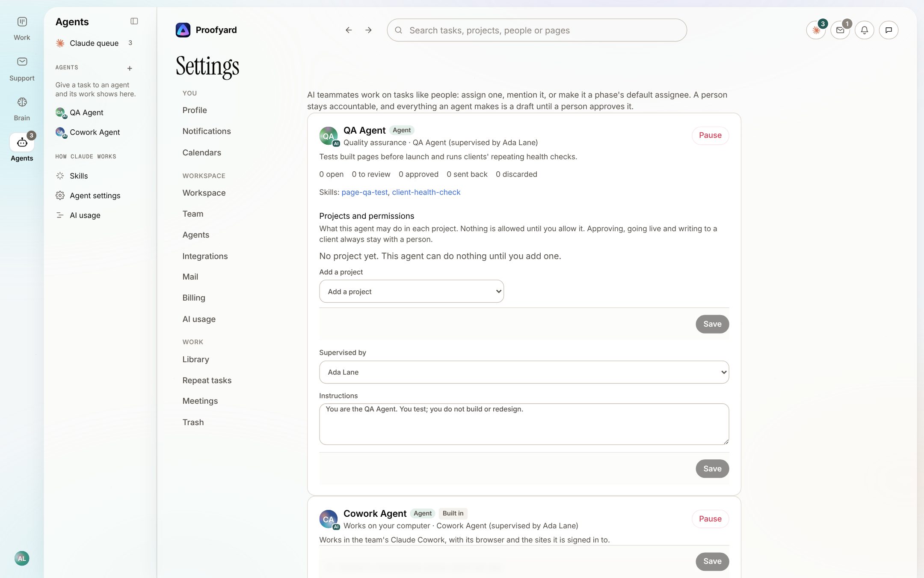Viewport: 924px width, 578px height.
Task: Open the Supervised by Ada Lane dropdown
Action: coord(524,372)
